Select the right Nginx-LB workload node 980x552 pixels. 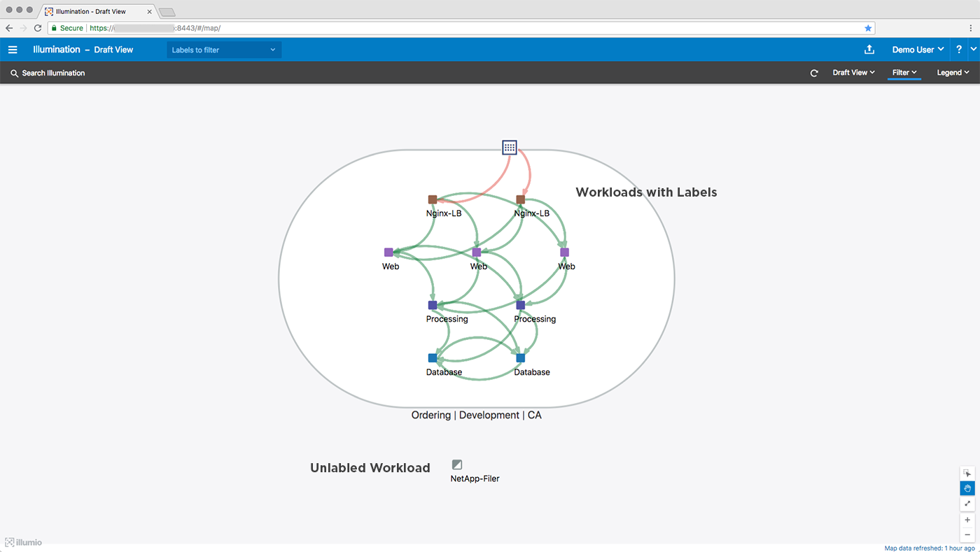(520, 199)
